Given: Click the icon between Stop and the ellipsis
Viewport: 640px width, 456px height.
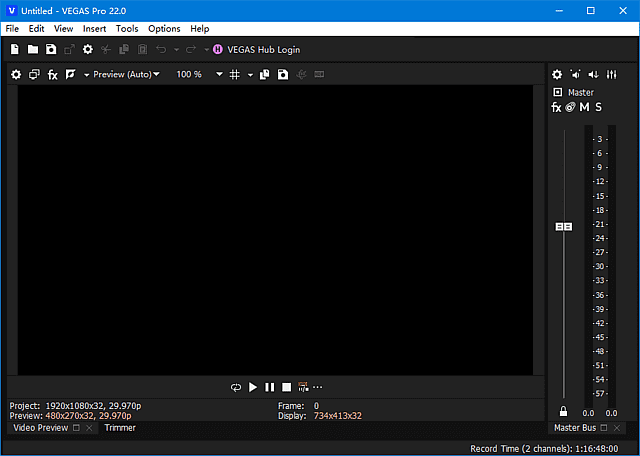Looking at the screenshot, I should click(303, 387).
